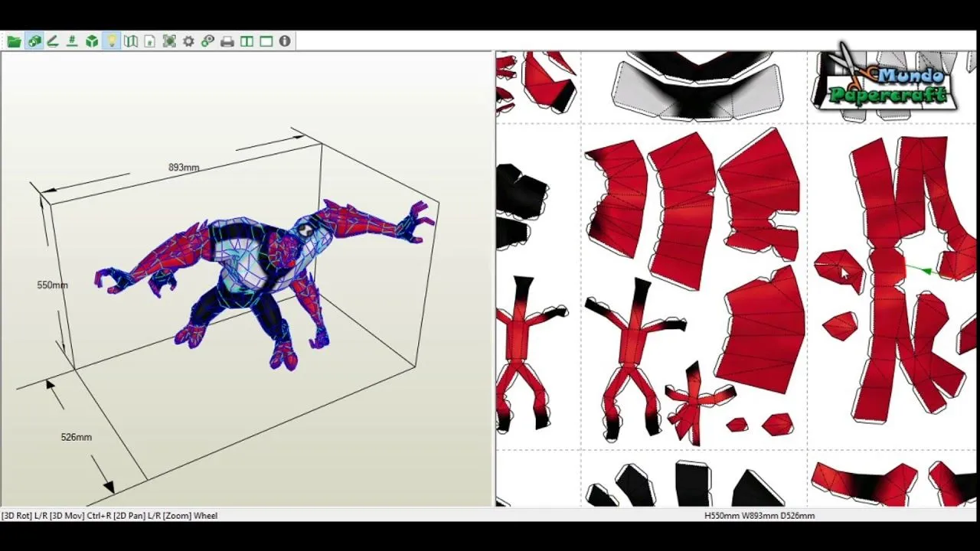Toggle the edge ID number icon
The image size is (980, 551).
[72, 41]
